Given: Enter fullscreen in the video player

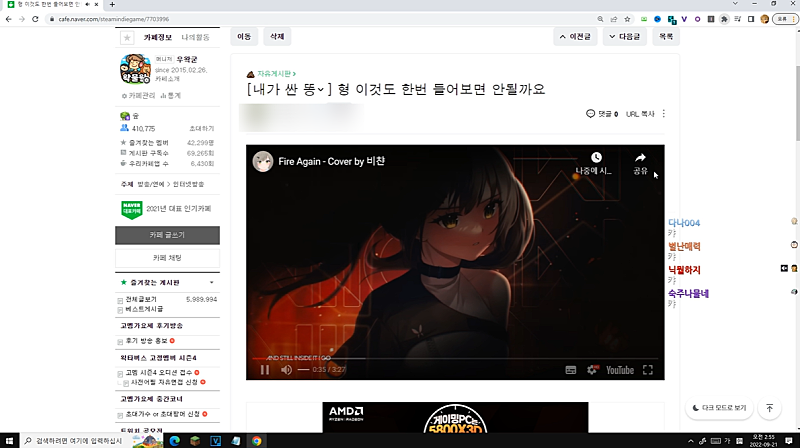Looking at the screenshot, I should (648, 370).
